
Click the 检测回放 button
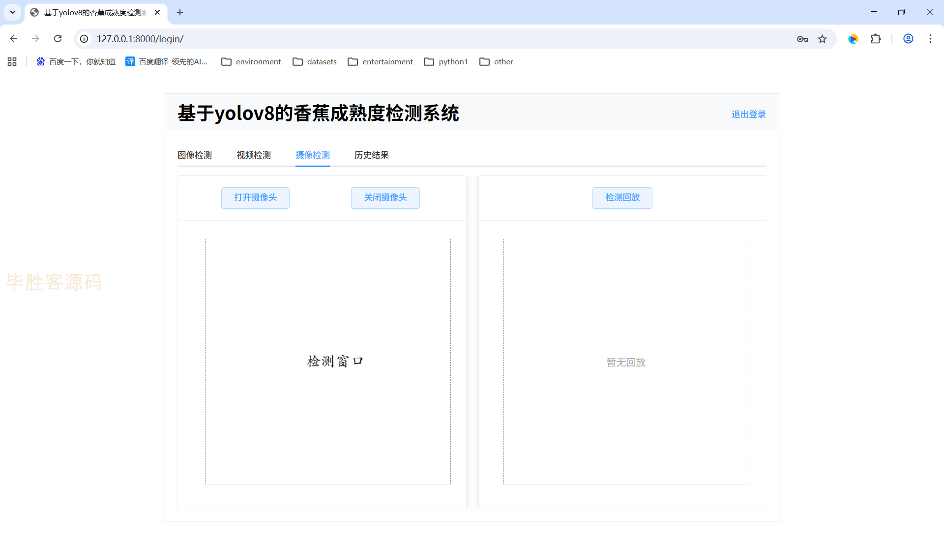coord(622,197)
